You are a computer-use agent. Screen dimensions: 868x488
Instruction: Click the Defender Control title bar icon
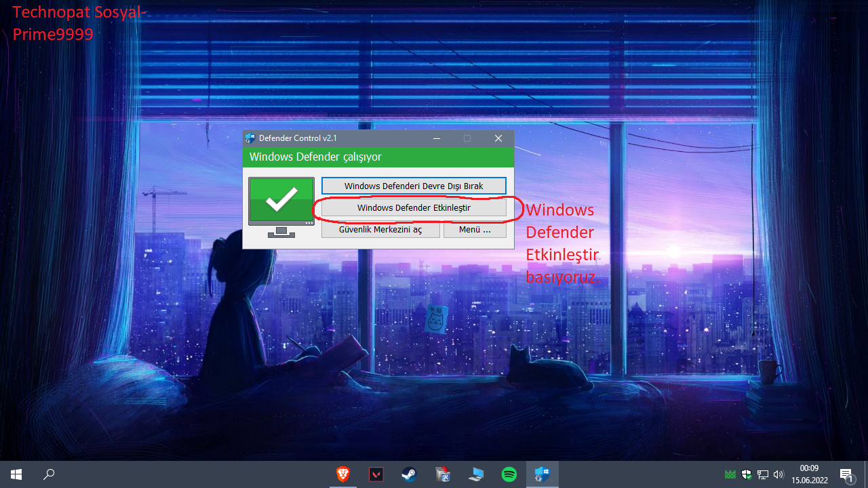[x=250, y=138]
